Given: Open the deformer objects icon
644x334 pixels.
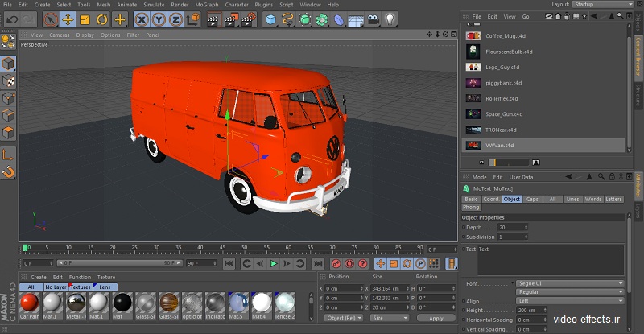Looking at the screenshot, I should click(x=339, y=19).
